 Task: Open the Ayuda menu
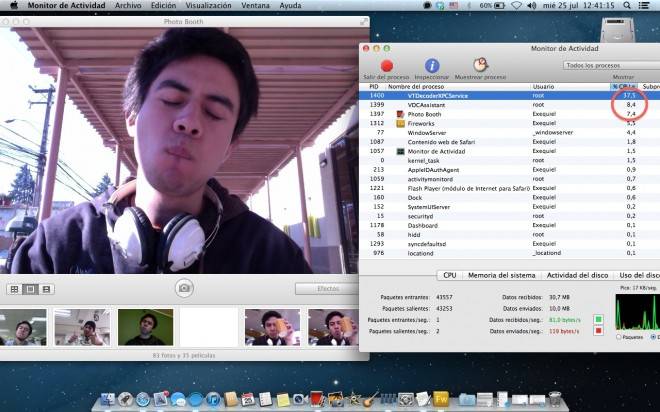coord(290,5)
